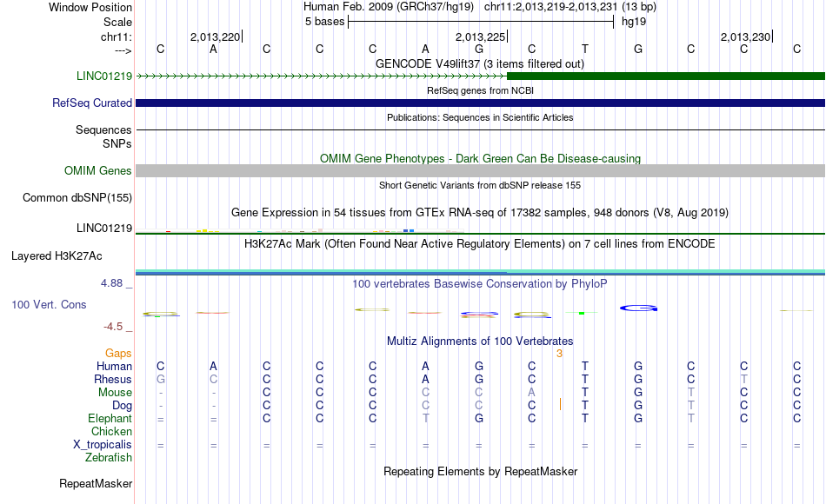Click the dark blue RefSeq Curated gene bar

[x=481, y=103]
